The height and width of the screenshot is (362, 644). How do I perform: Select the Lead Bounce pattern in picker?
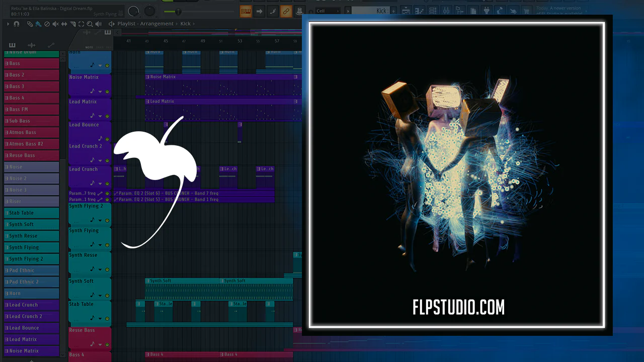(32, 328)
